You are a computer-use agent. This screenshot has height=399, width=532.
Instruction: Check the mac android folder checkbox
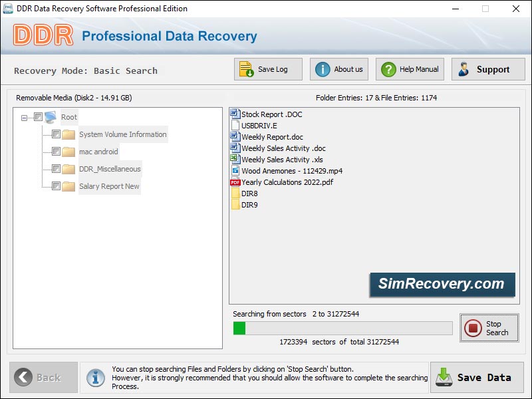pyautogui.click(x=56, y=152)
